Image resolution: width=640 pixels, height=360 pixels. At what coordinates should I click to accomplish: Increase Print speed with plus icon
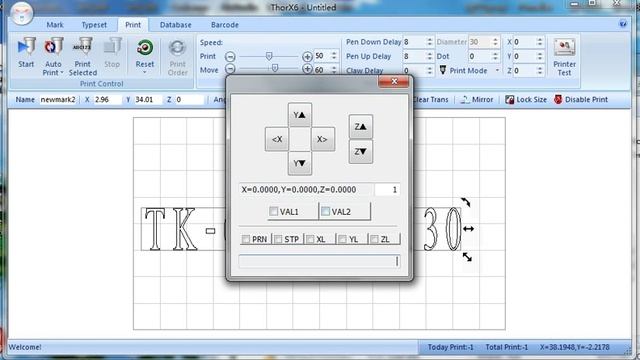pos(307,56)
